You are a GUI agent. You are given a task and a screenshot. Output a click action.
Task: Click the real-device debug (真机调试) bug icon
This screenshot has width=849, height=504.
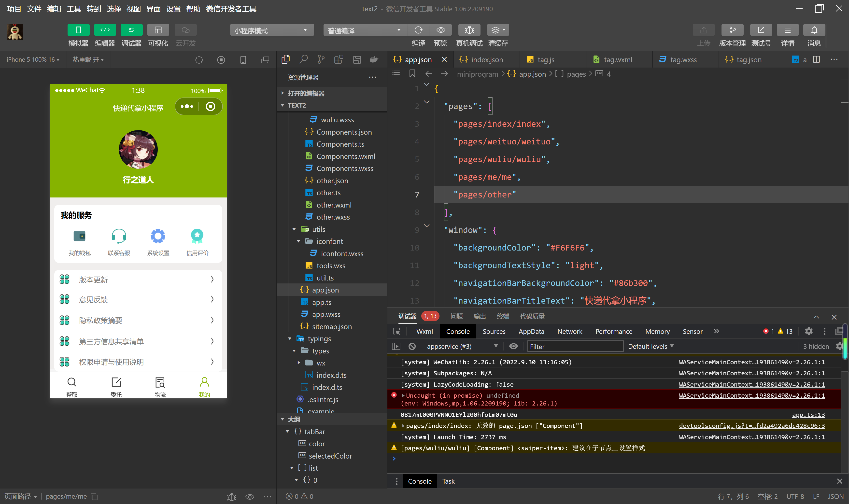[x=469, y=30]
